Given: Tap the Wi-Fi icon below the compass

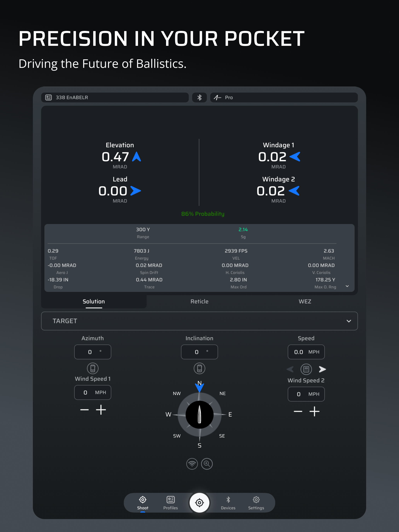Looking at the screenshot, I should click(192, 464).
